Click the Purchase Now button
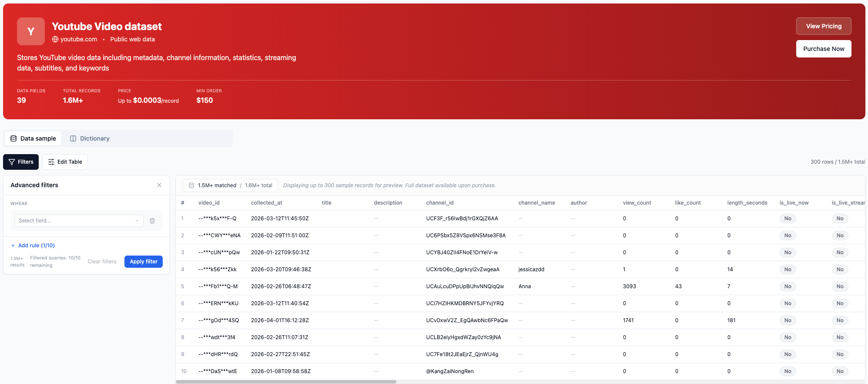This screenshot has width=868, height=384. point(824,49)
